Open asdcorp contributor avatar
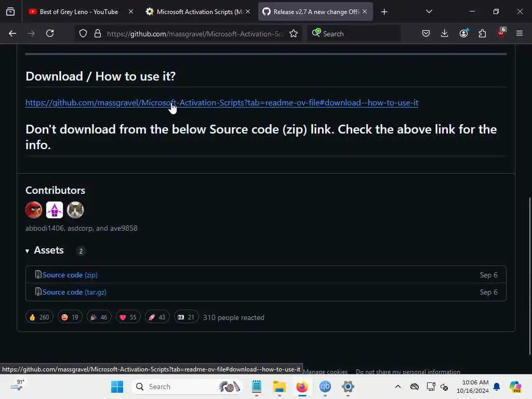This screenshot has width=532, height=399. pos(55,210)
